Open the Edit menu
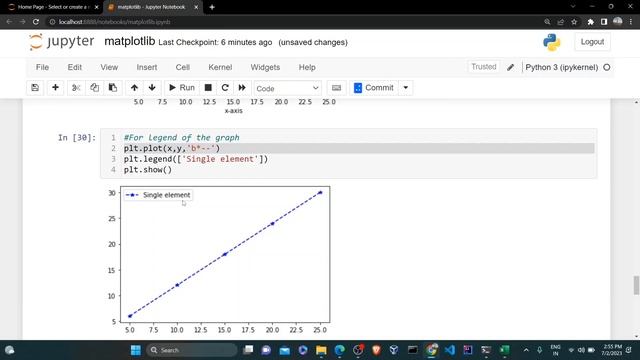Screen dimensions: 640x360 (75, 67)
